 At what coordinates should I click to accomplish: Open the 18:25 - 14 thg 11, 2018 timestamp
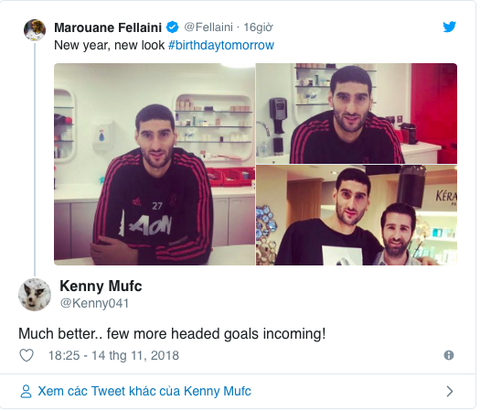click(114, 356)
